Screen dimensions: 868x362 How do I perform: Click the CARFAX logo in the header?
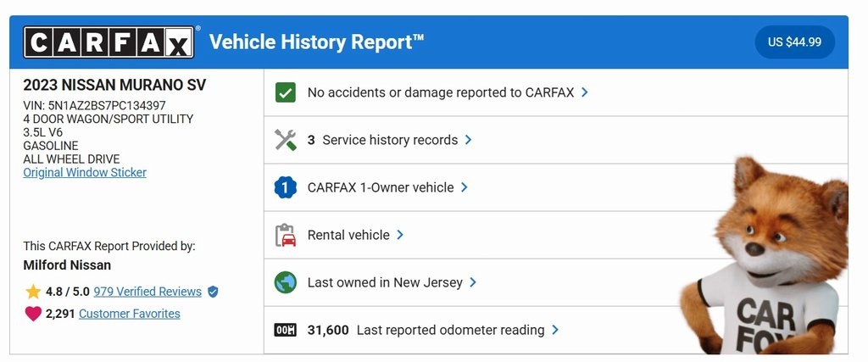click(x=108, y=42)
